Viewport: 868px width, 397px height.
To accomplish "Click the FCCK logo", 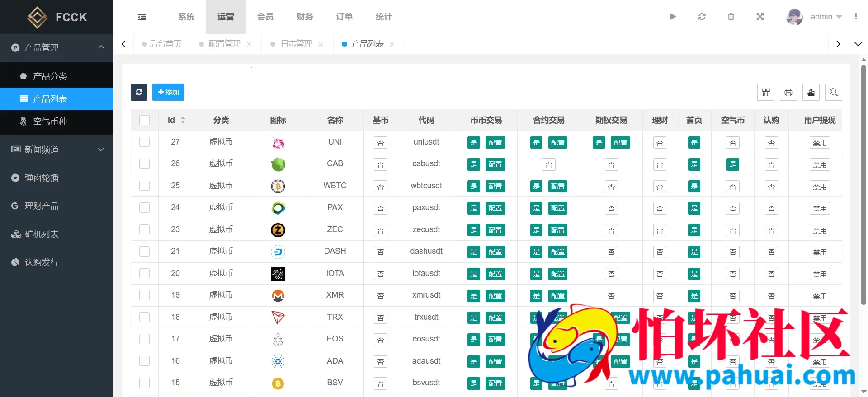I will pyautogui.click(x=57, y=17).
